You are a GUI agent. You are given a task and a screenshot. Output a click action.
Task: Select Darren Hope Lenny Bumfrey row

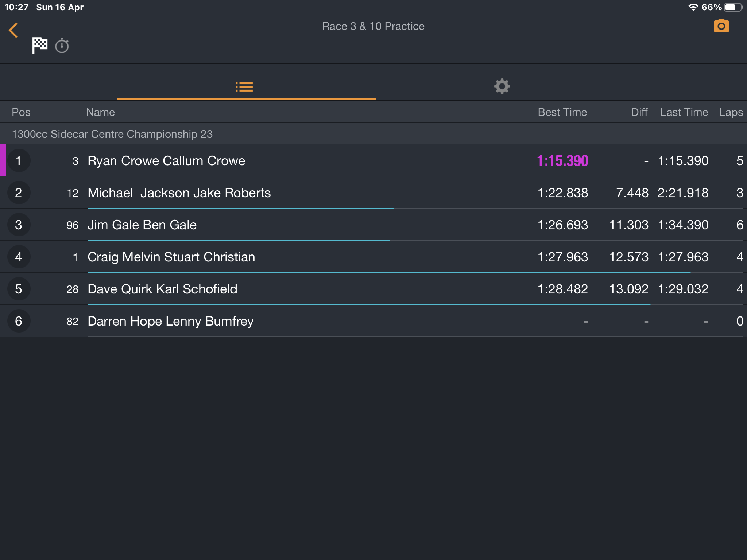click(373, 321)
